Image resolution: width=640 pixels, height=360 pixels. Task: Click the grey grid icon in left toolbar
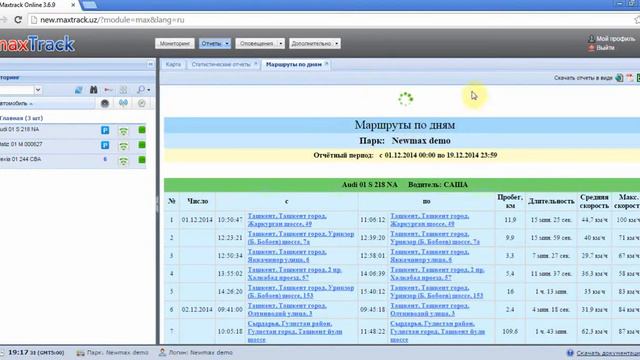pos(123,90)
